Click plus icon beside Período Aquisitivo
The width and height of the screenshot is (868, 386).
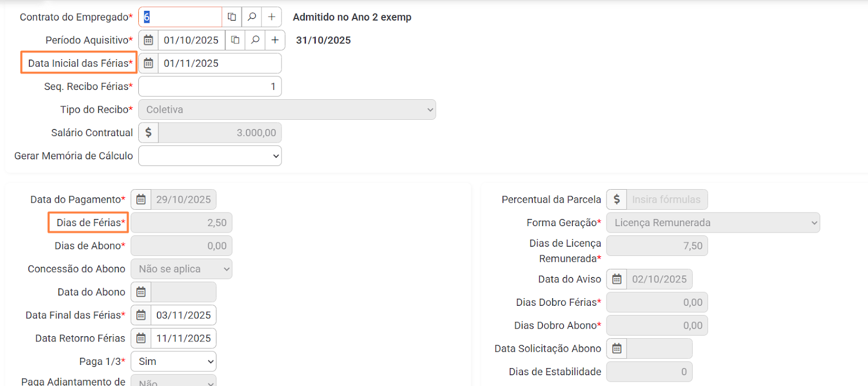coord(275,40)
